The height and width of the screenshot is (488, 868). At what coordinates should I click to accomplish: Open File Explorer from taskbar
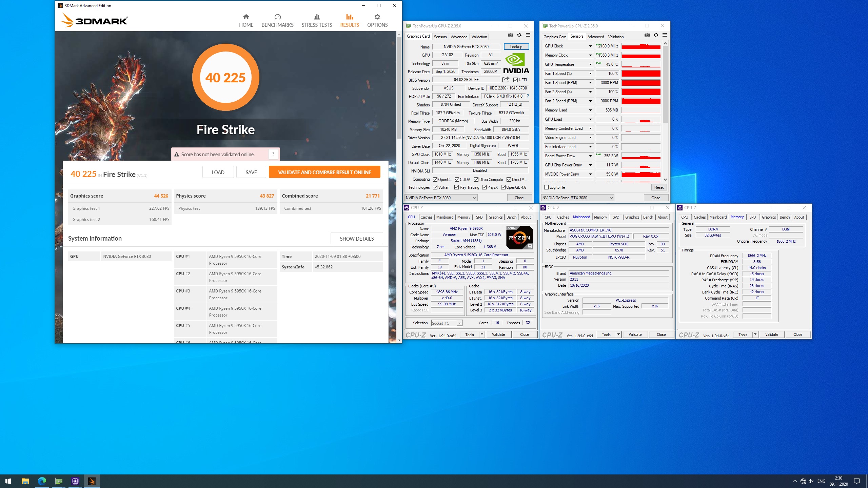pos(25,481)
